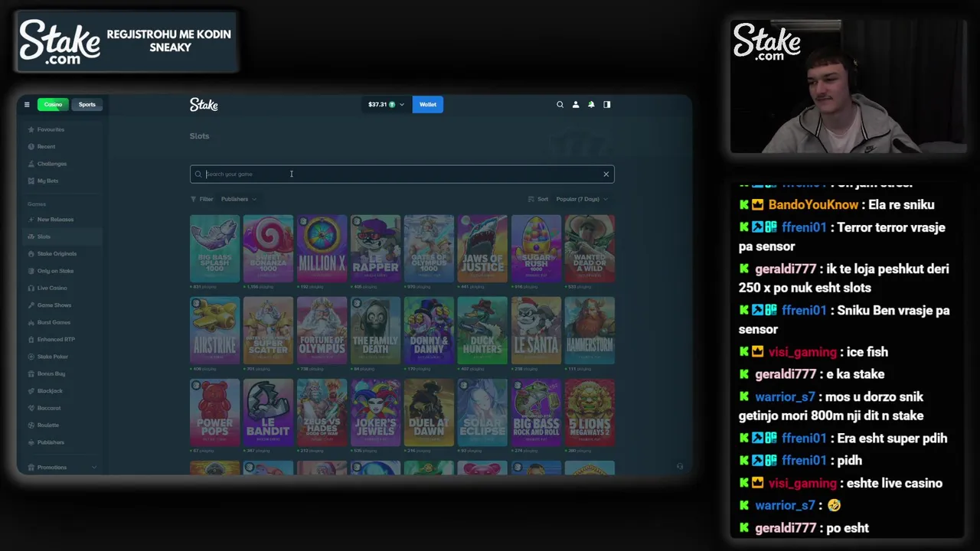This screenshot has height=551, width=980.
Task: Open Favourites star in sidebar
Action: 31,129
